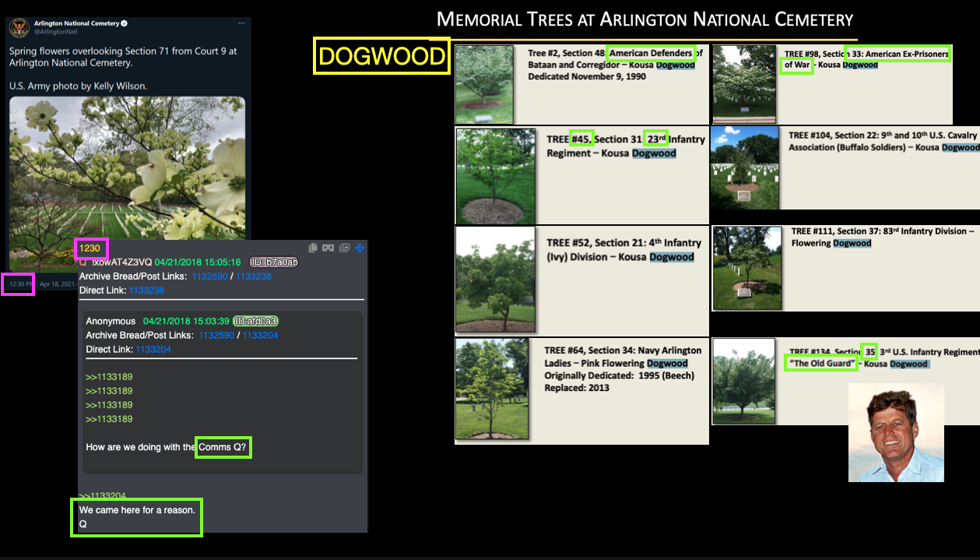Image resolution: width=980 pixels, height=560 pixels.
Task: Click 'TREE #104, Section 22' text
Action: [x=833, y=136]
